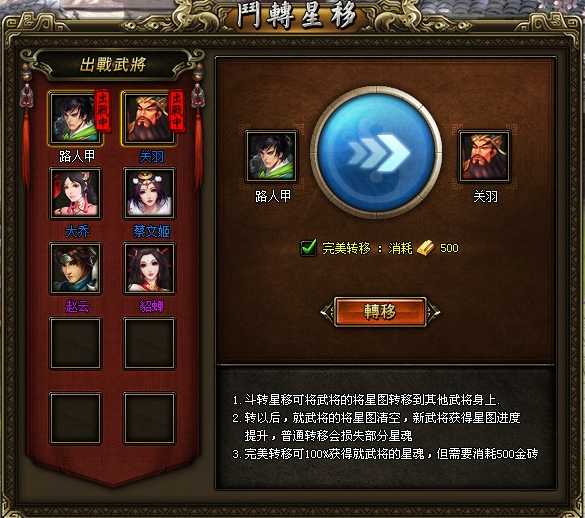Click the target slot showing 关羽
The height and width of the screenshot is (518, 585).
(x=484, y=156)
